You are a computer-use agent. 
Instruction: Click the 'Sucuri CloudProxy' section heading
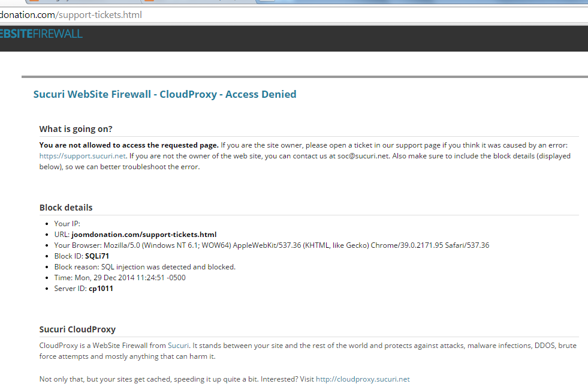pyautogui.click(x=77, y=329)
